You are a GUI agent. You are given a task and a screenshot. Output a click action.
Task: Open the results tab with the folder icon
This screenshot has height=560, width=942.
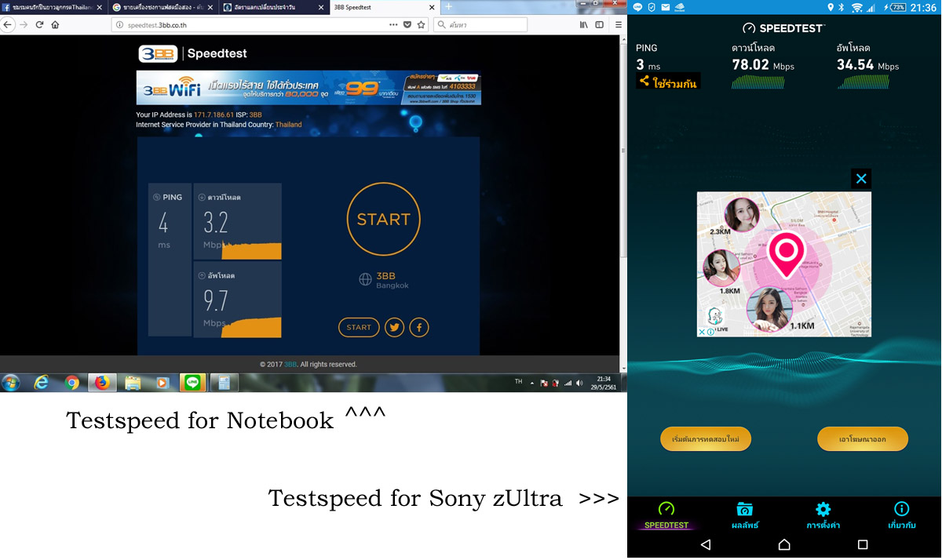point(745,515)
